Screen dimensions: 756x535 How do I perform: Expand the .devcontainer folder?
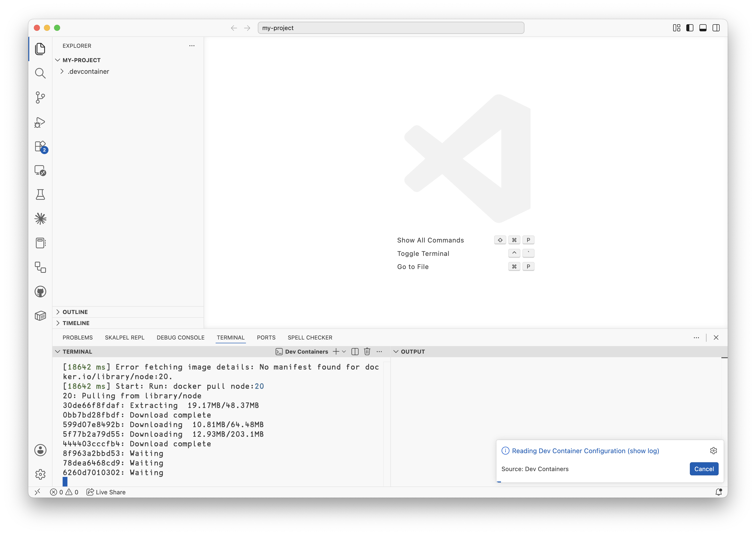(x=128, y=71)
